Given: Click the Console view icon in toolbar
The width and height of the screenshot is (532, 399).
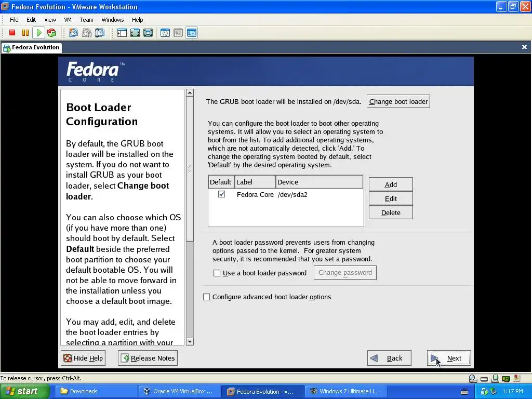Looking at the screenshot, I should 191,33.
